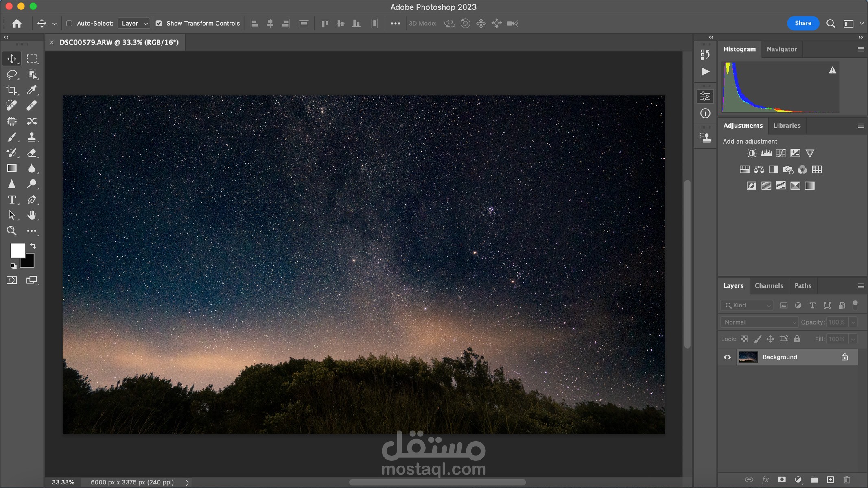Image resolution: width=868 pixels, height=488 pixels.
Task: Open the Move tool preset picker arrow
Action: click(54, 24)
